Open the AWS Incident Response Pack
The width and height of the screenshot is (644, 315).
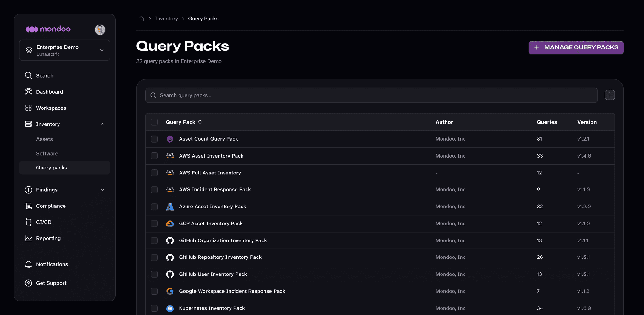click(215, 190)
